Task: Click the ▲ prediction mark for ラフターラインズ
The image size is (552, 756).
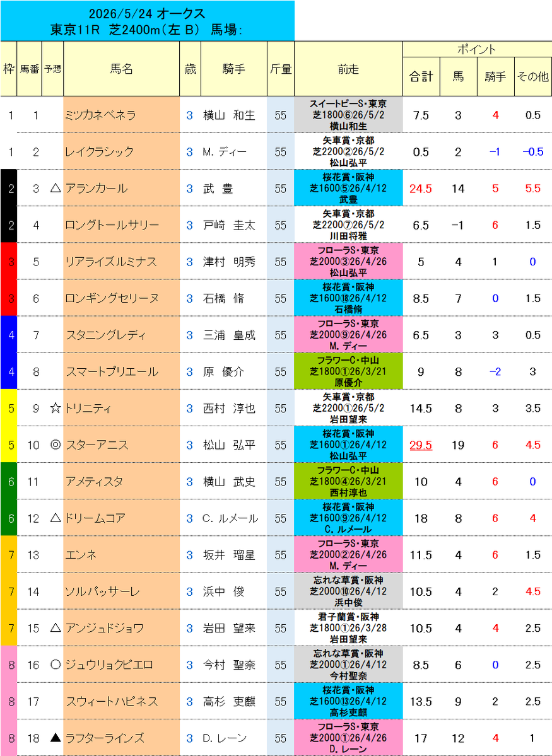Action: (56, 738)
